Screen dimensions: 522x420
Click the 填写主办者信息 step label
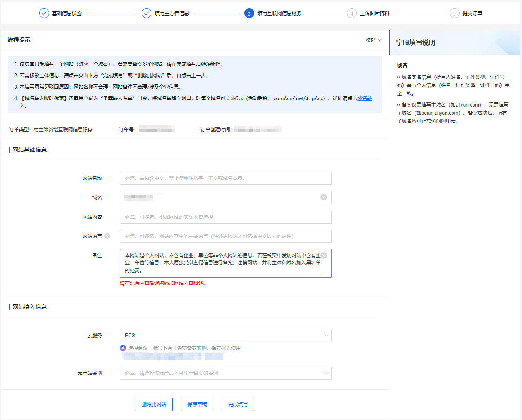click(171, 13)
